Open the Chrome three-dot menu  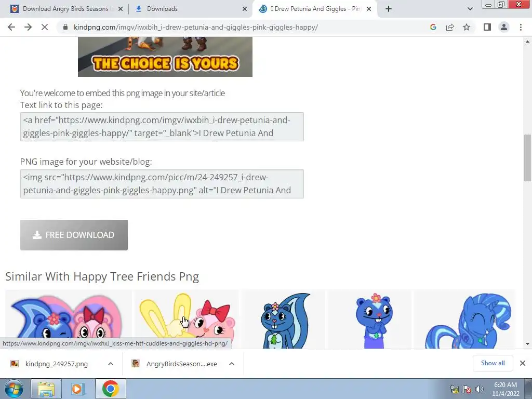coord(521,27)
